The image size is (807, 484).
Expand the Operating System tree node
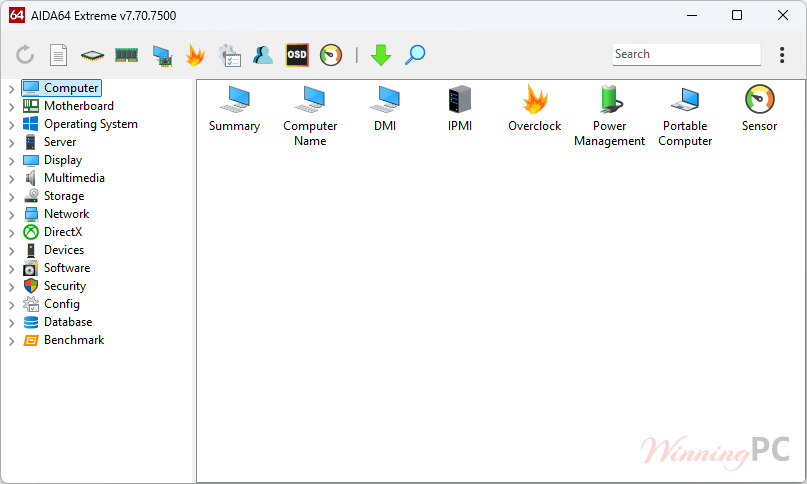pos(11,125)
